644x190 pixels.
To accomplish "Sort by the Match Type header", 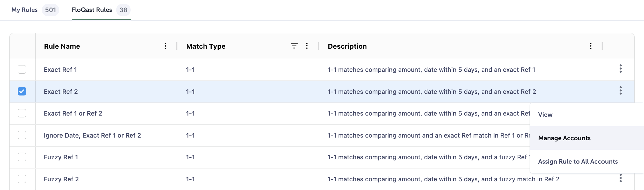I will [206, 46].
